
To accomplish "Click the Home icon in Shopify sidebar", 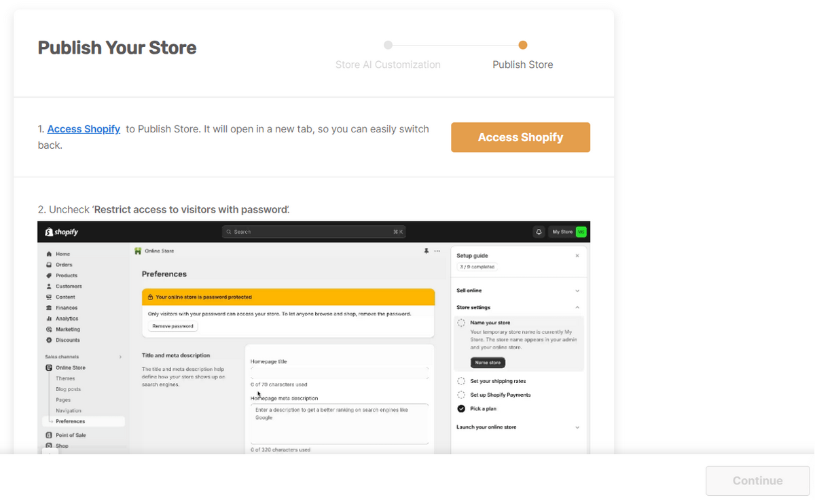I will 49,254.
